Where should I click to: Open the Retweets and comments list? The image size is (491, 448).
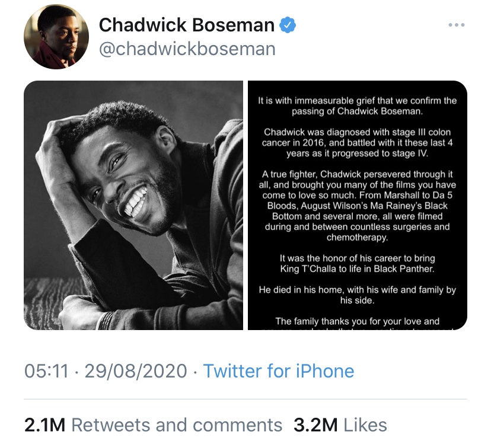pyautogui.click(x=177, y=424)
